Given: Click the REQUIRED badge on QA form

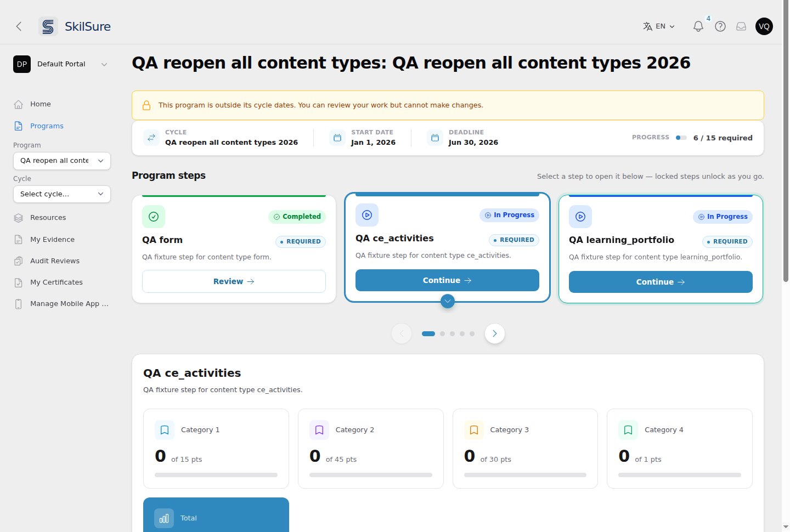Looking at the screenshot, I should tap(301, 241).
